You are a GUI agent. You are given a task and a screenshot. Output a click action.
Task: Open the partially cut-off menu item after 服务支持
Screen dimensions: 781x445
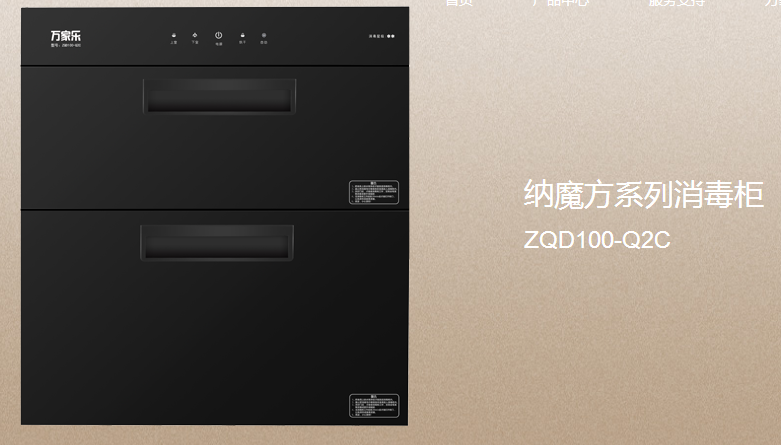[x=773, y=2]
